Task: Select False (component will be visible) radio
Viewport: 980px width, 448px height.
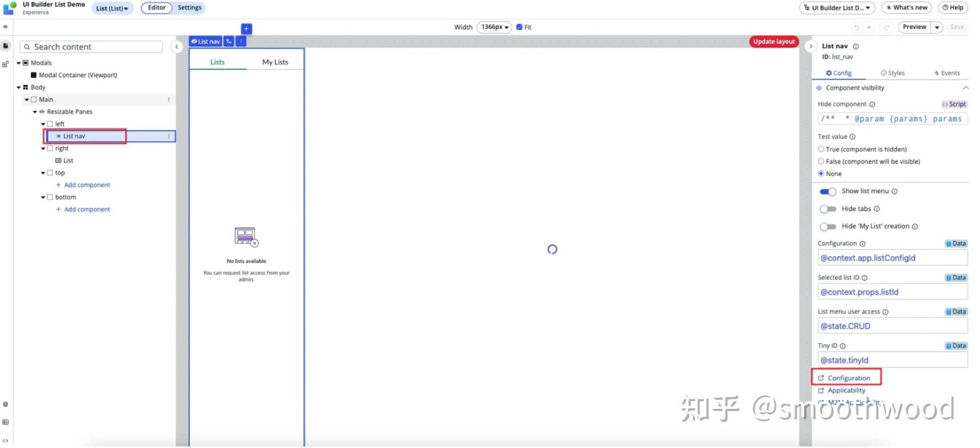Action: (821, 161)
